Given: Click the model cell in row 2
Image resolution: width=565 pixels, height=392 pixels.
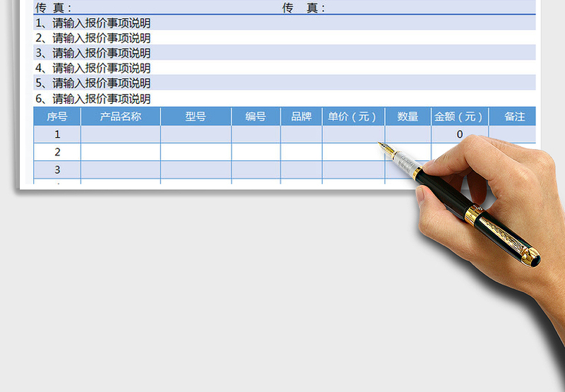Looking at the screenshot, I should tap(196, 152).
